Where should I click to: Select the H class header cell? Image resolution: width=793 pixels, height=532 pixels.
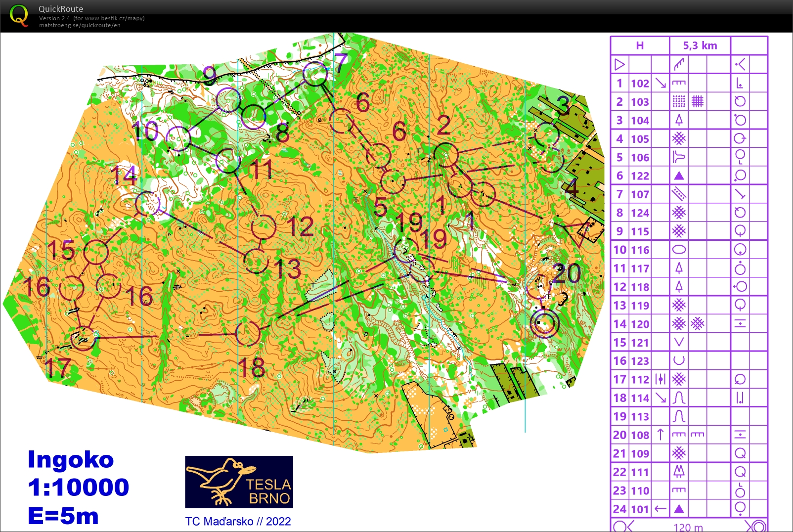tap(640, 45)
